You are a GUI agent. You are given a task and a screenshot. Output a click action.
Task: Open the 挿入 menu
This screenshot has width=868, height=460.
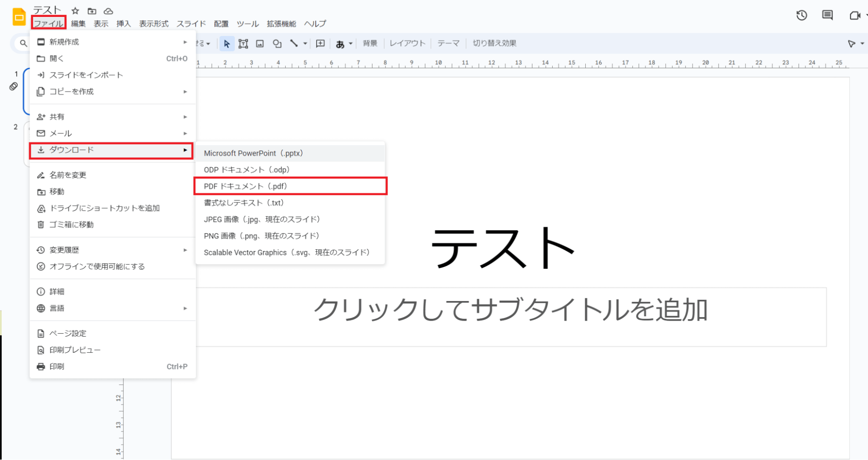[123, 23]
